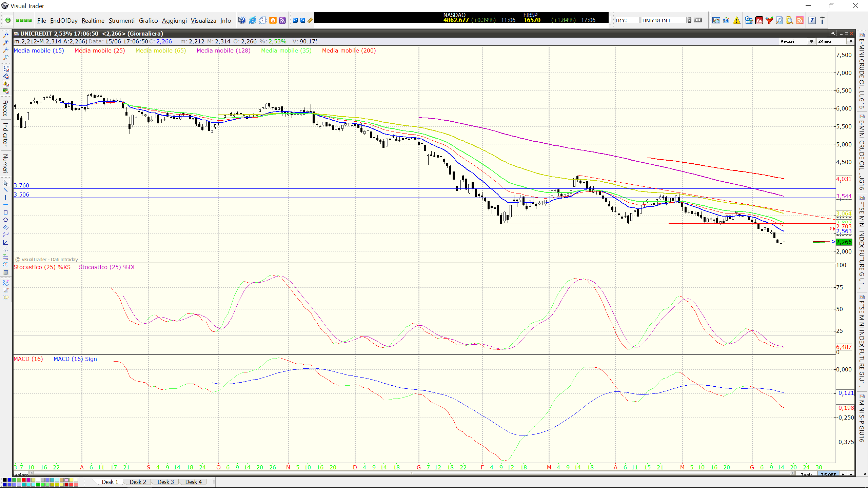
Task: Open the Grafico menu
Action: tap(148, 21)
